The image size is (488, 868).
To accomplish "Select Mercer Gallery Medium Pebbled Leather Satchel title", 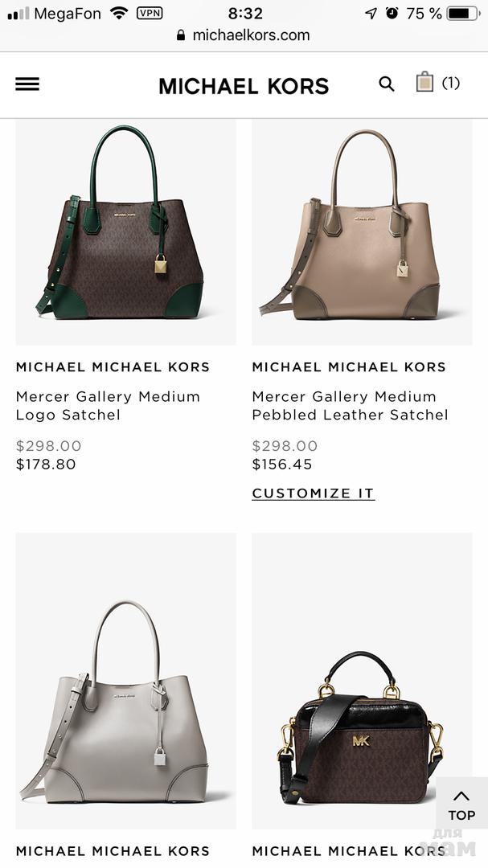I will point(350,406).
